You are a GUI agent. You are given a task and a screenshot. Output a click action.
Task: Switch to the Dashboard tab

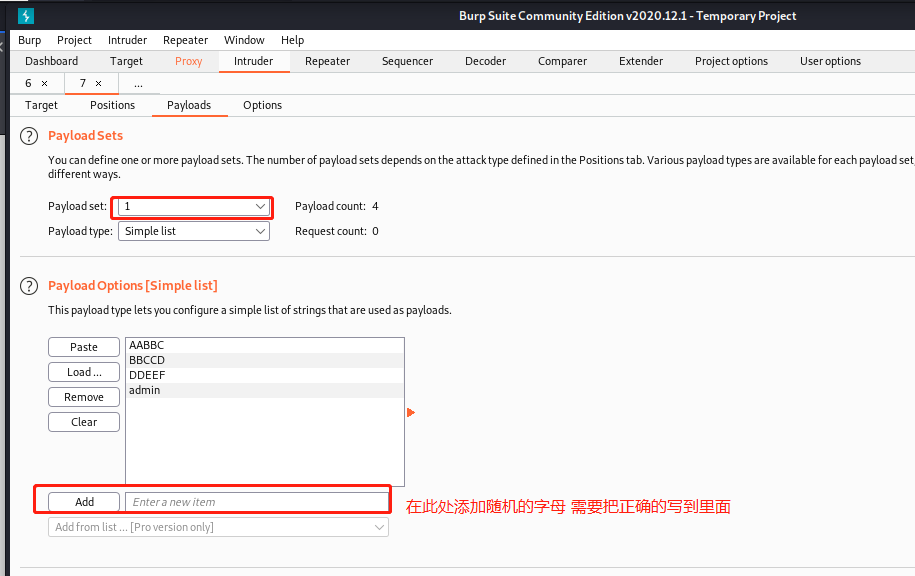click(51, 61)
